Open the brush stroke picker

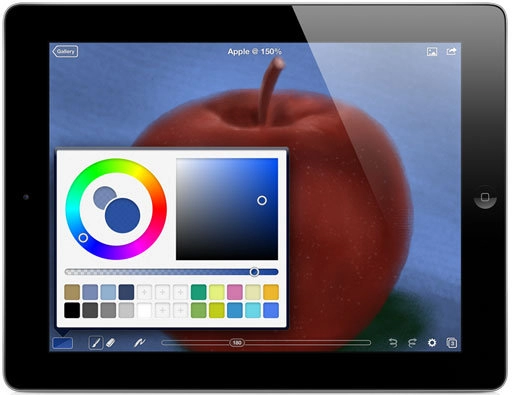click(139, 342)
